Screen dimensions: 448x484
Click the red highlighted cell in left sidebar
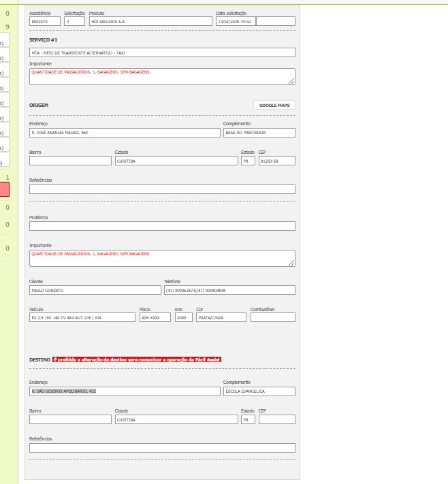click(4, 189)
